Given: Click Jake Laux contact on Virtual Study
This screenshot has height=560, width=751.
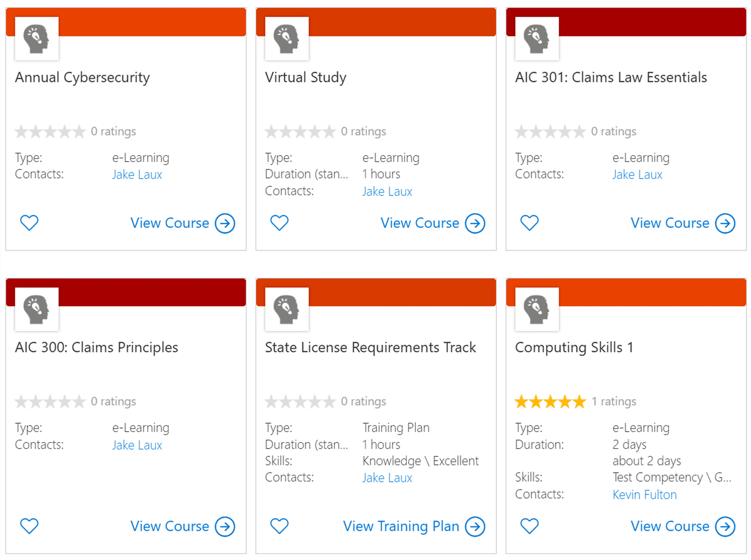Looking at the screenshot, I should coord(387,192).
